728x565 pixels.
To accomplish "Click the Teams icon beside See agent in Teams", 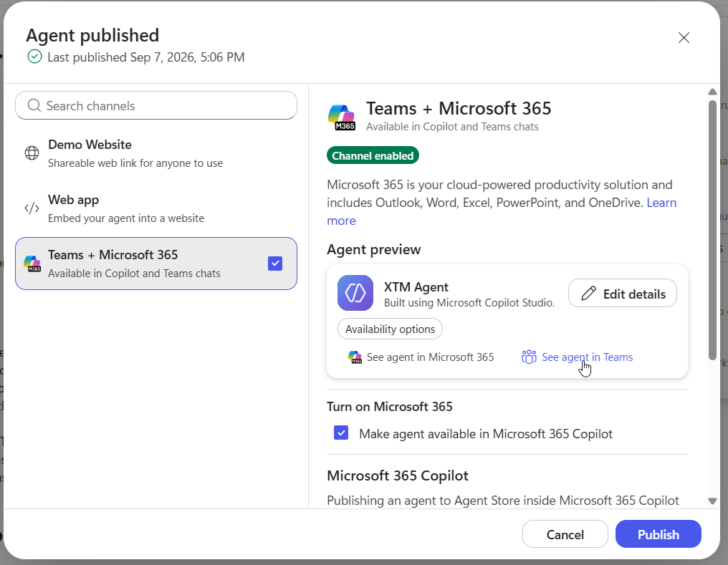I will pos(529,357).
